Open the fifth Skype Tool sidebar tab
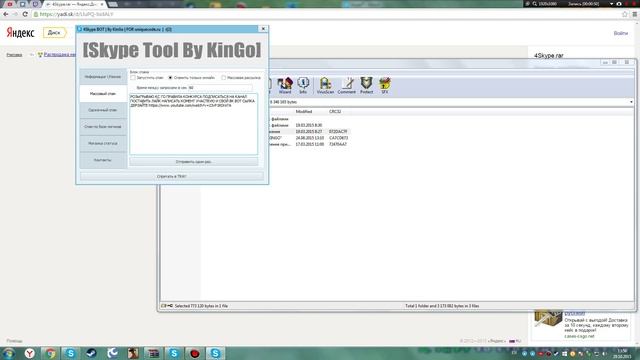The width and height of the screenshot is (640, 360). tap(103, 144)
